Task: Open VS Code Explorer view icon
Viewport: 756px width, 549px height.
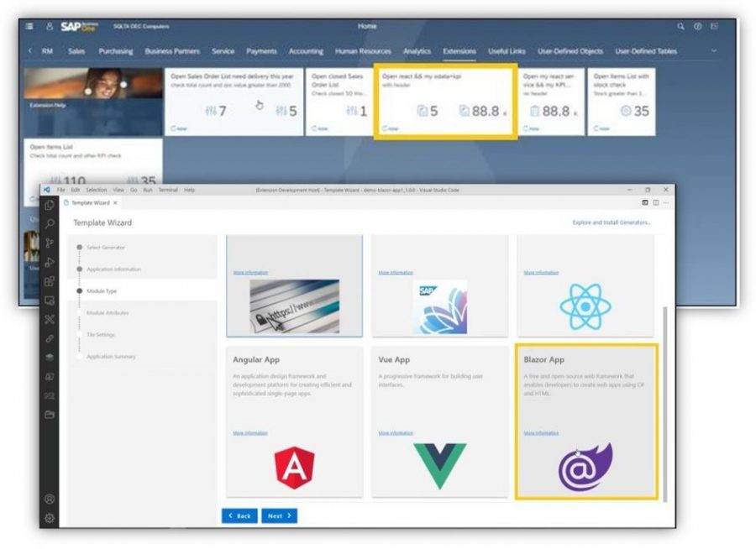Action: coord(50,206)
